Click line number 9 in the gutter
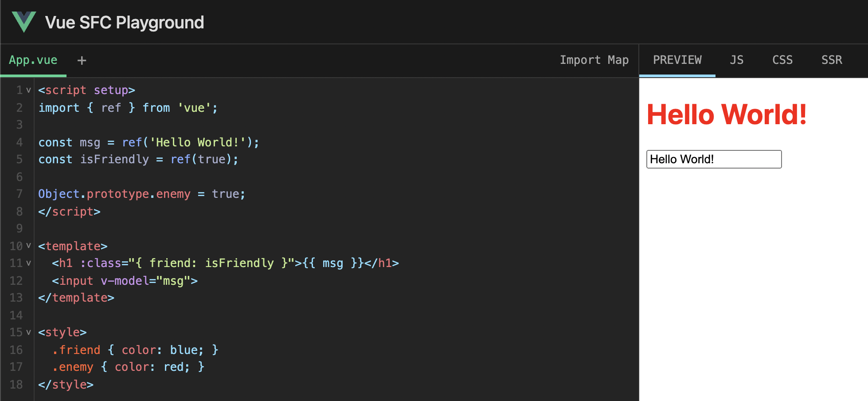 tap(20, 228)
